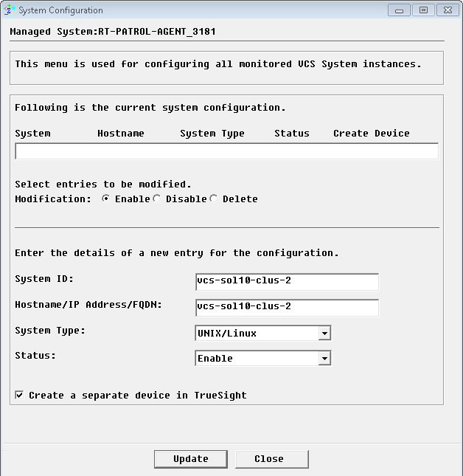463x476 pixels.
Task: Open the System Type dropdown arrow
Action: click(x=324, y=334)
